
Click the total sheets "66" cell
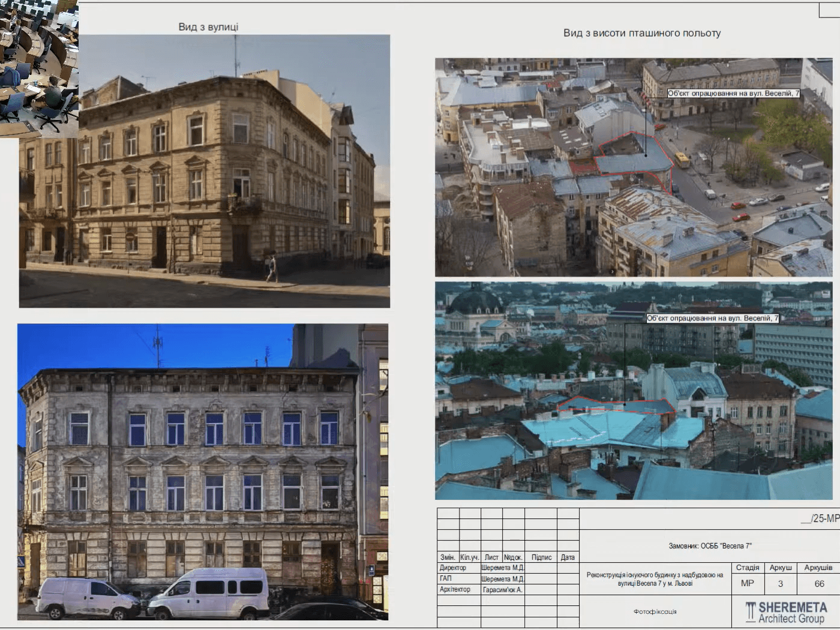point(819,583)
